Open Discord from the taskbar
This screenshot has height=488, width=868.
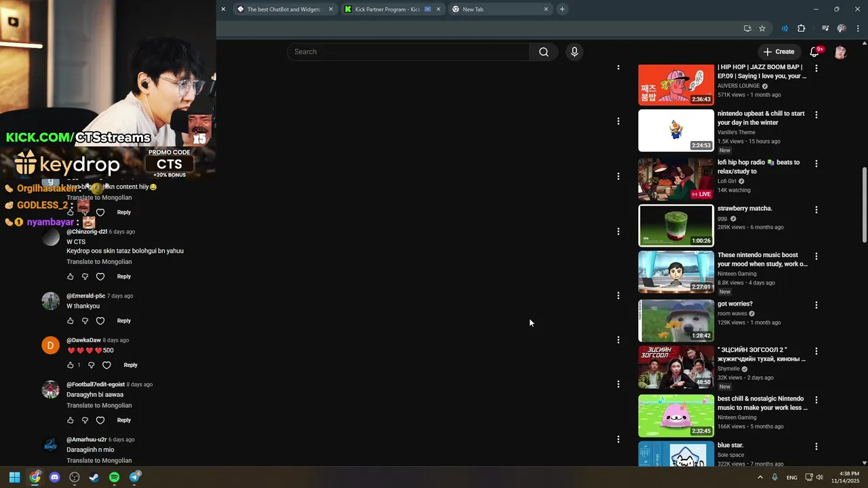coord(55,477)
